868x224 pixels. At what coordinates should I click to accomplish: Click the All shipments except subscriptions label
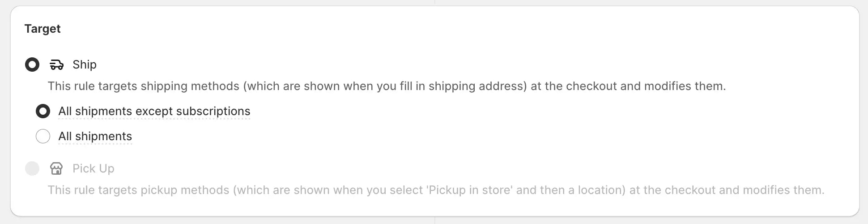click(154, 111)
